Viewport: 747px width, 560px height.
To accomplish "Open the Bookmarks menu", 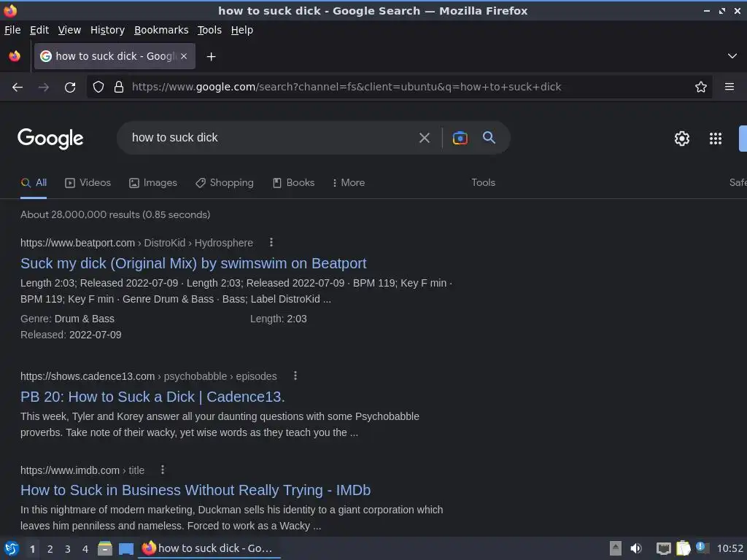I will click(161, 30).
